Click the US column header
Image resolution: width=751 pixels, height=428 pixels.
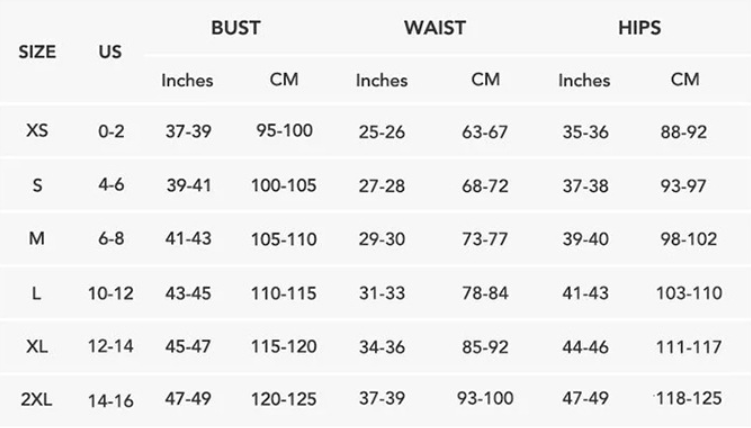point(110,51)
